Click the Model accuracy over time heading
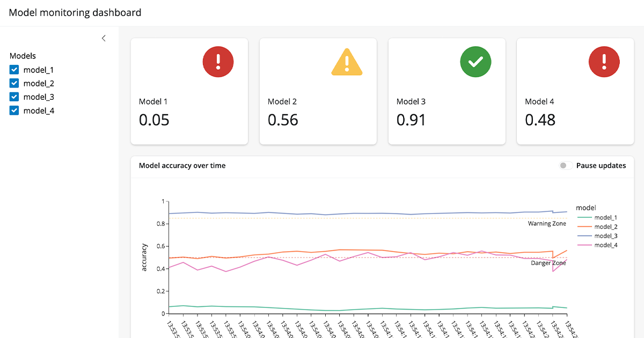Viewport: 644px width, 338px height. 182,166
